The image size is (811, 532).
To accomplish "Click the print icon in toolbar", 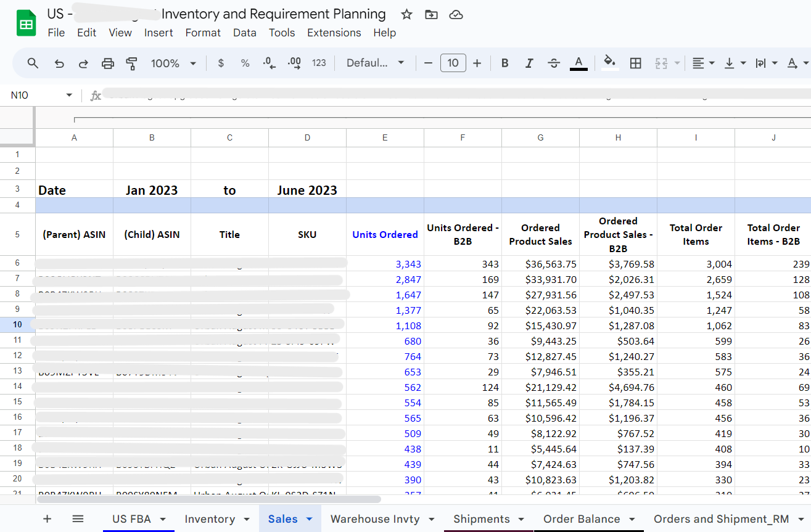I will pyautogui.click(x=108, y=63).
